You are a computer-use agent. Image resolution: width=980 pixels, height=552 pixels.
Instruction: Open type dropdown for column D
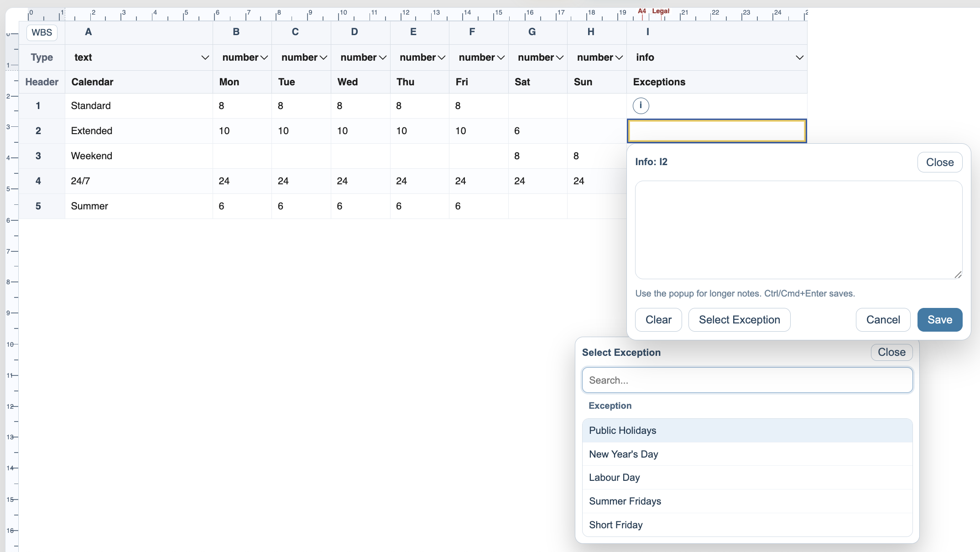[360, 57]
